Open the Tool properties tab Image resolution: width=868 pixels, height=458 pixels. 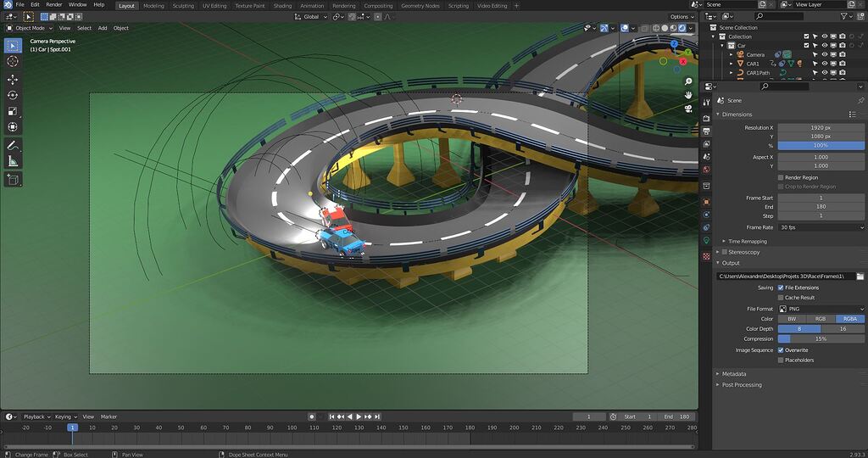(706, 103)
